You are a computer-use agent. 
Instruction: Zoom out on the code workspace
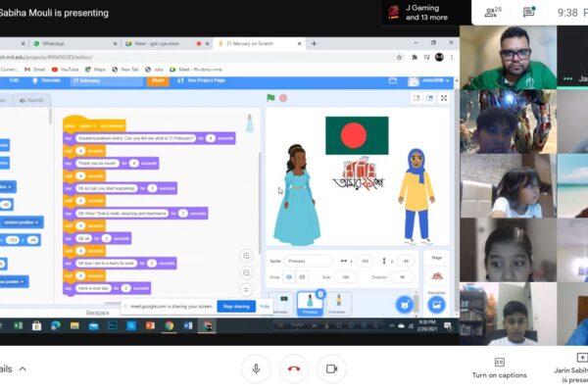[247, 271]
